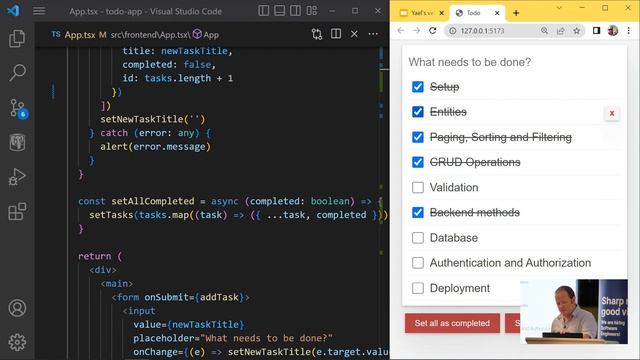640x360 pixels.
Task: Go back in the browser
Action: coord(400,31)
